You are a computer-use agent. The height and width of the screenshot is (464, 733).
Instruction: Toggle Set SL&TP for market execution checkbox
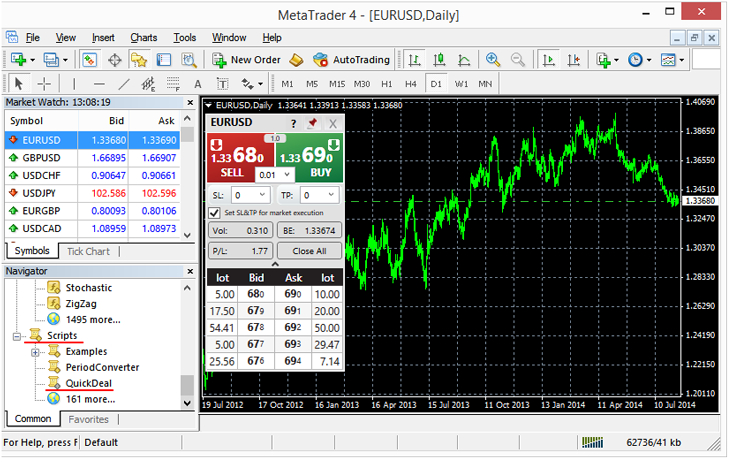pyautogui.click(x=215, y=213)
